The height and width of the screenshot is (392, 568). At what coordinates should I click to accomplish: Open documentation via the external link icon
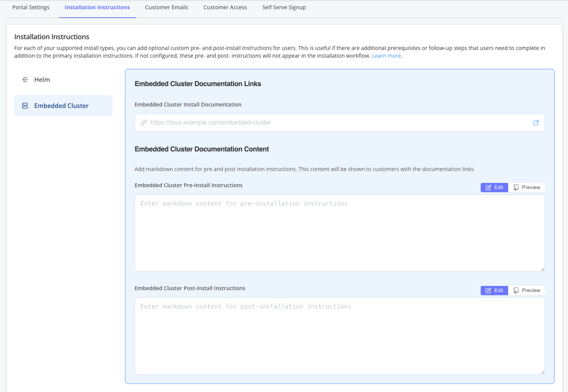coord(536,123)
